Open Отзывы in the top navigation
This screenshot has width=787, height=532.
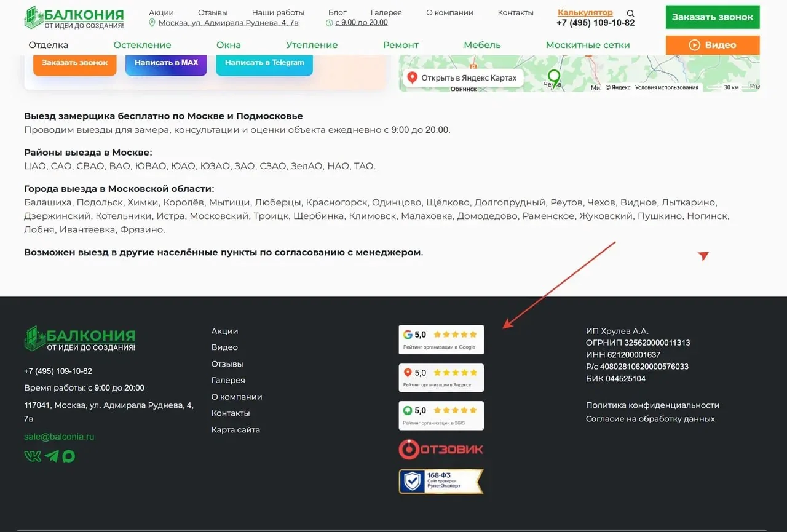click(213, 12)
